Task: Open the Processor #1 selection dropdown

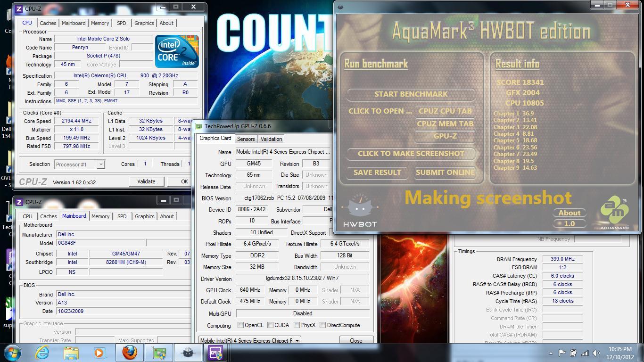Action: tap(79, 165)
